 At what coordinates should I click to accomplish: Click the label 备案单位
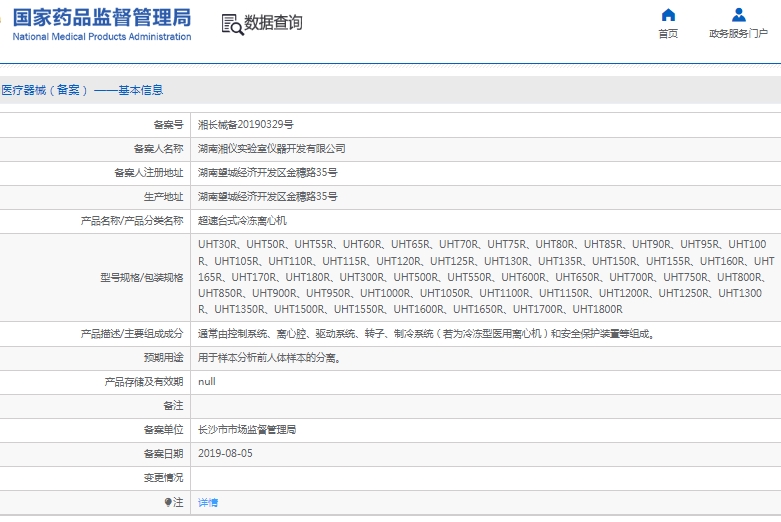(x=163, y=429)
